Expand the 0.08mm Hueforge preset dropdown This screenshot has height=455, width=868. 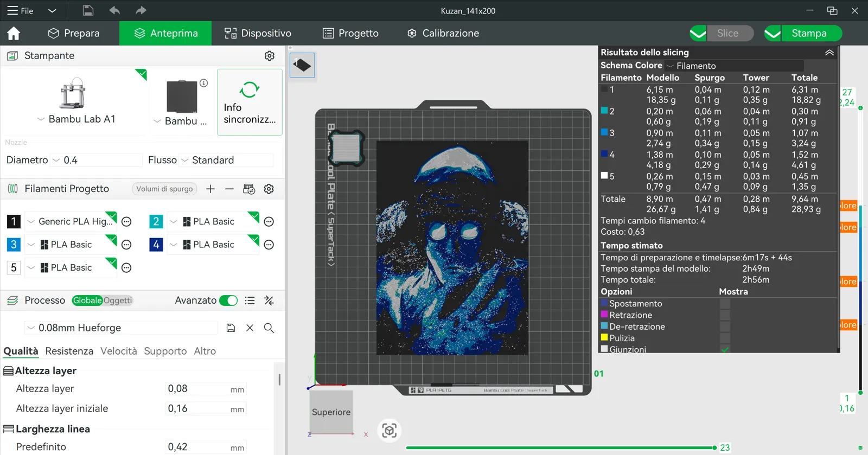click(x=120, y=328)
